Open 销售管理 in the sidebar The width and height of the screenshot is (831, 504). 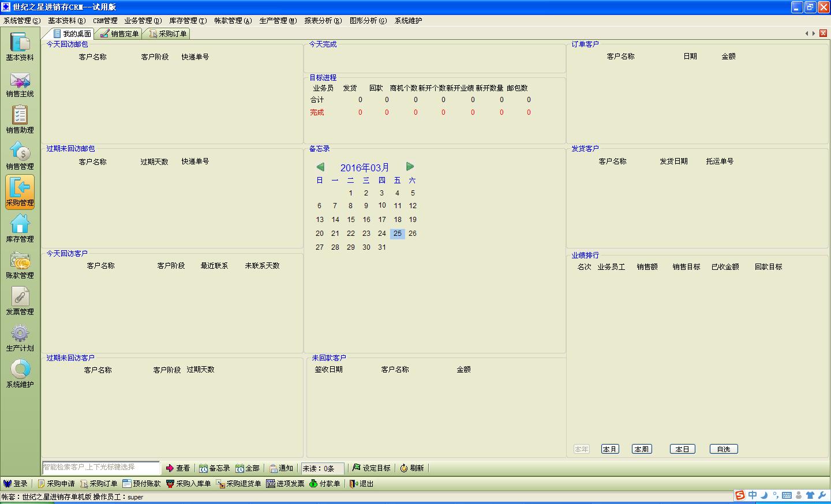(20, 155)
